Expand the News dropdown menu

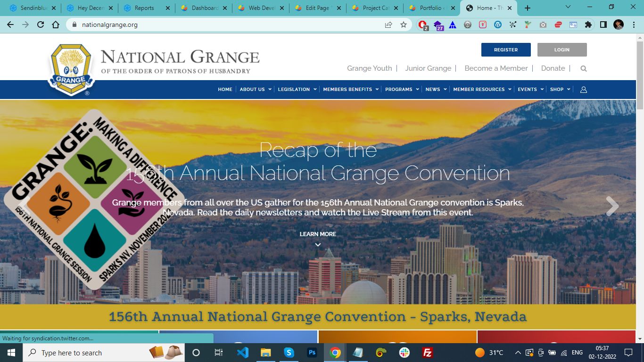[436, 89]
